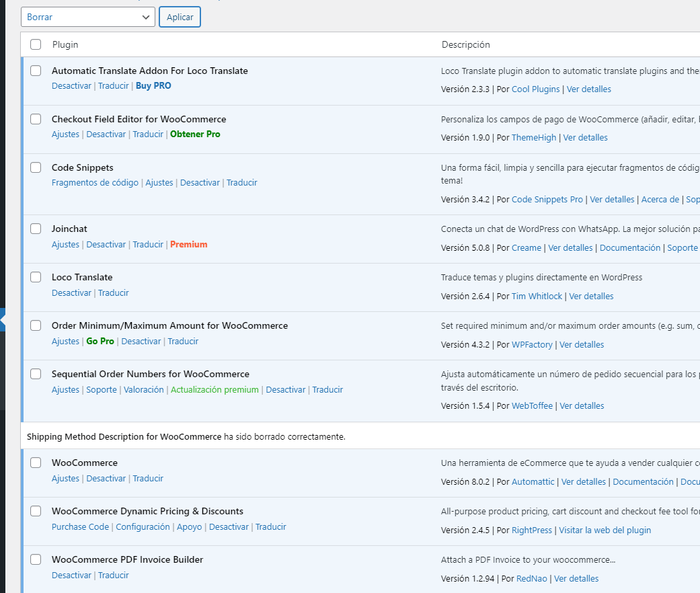Visit the Cool Plugins author link
Image resolution: width=700 pixels, height=593 pixels.
click(535, 89)
